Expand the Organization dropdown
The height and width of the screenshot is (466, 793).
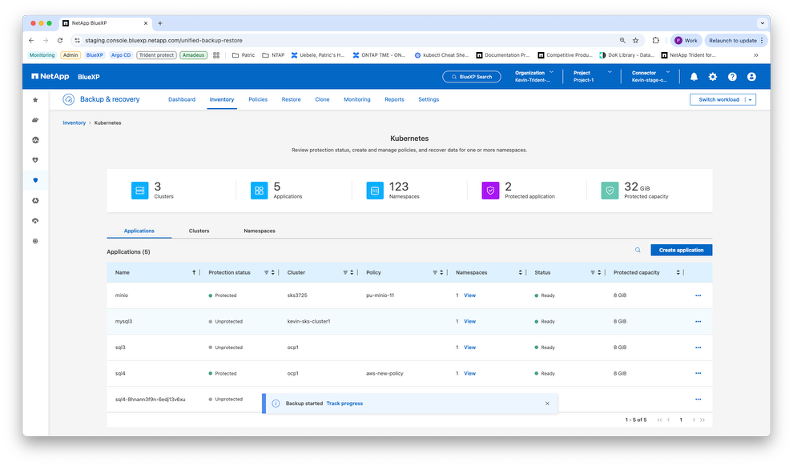click(x=551, y=72)
